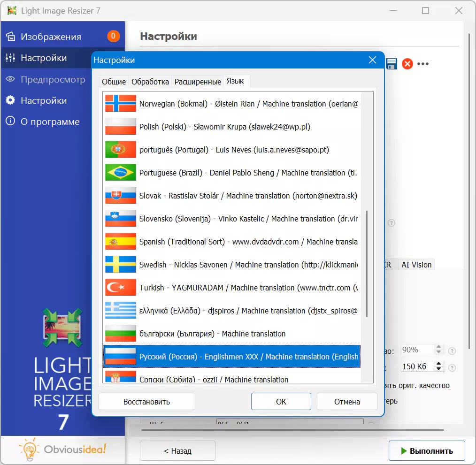Click the < Назад button
This screenshot has height=465, width=476.
tap(177, 451)
